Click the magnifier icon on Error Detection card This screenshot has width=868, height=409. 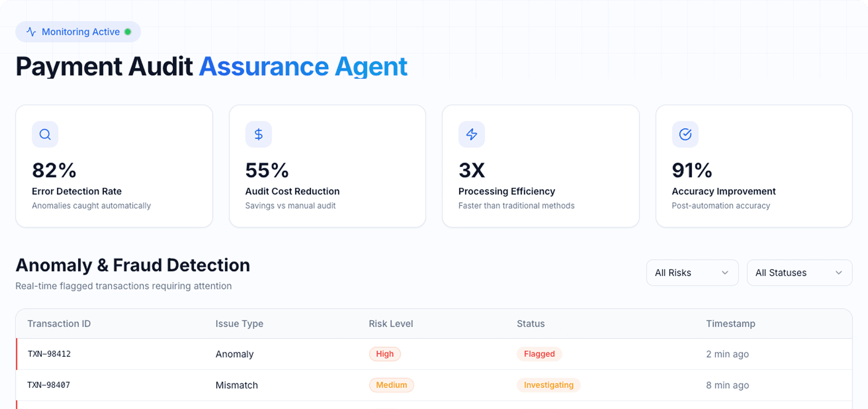pos(45,134)
